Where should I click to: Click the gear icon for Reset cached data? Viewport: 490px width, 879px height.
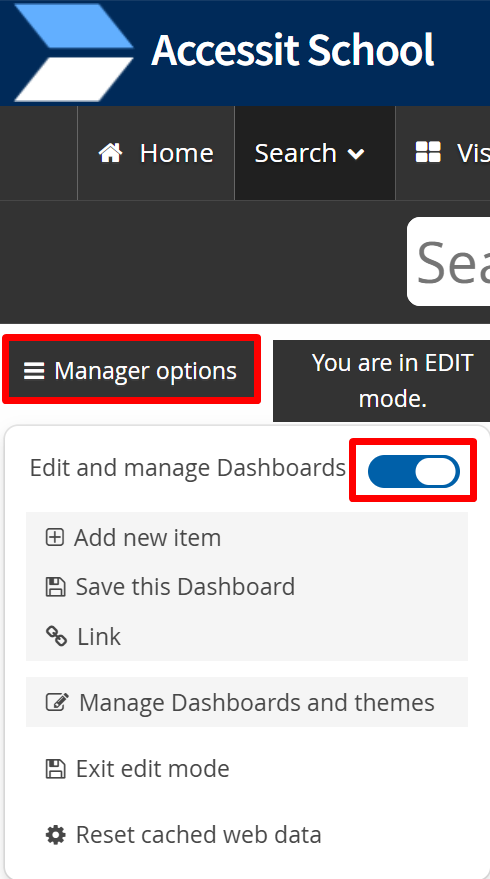[x=55, y=835]
